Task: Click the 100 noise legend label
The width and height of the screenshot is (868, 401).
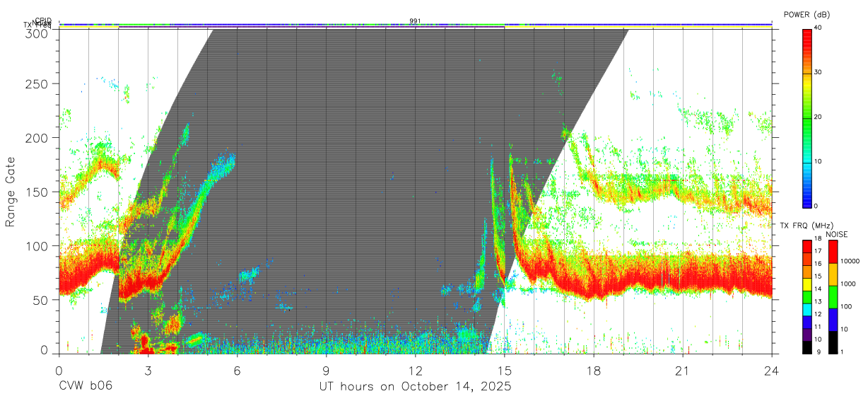Action: click(846, 306)
